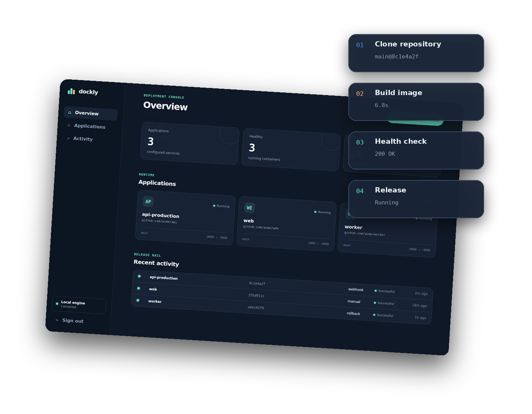Select web row in Recent activity

click(282, 297)
